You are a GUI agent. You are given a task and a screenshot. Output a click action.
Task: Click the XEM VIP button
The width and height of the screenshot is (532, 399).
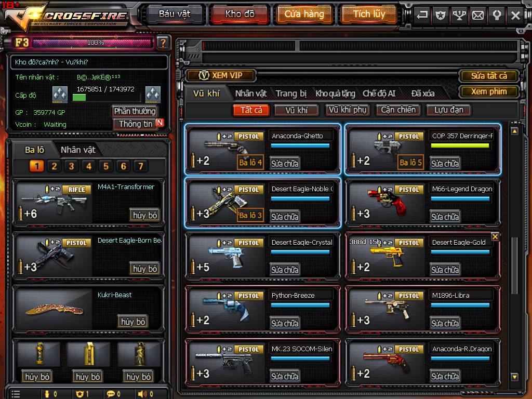click(221, 75)
